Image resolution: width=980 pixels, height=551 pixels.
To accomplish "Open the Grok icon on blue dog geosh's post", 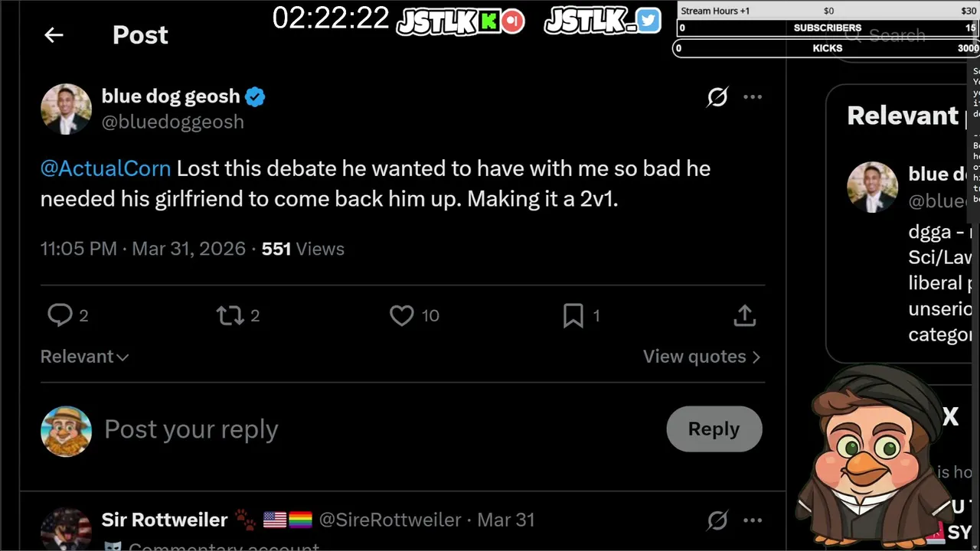I will 717,97.
